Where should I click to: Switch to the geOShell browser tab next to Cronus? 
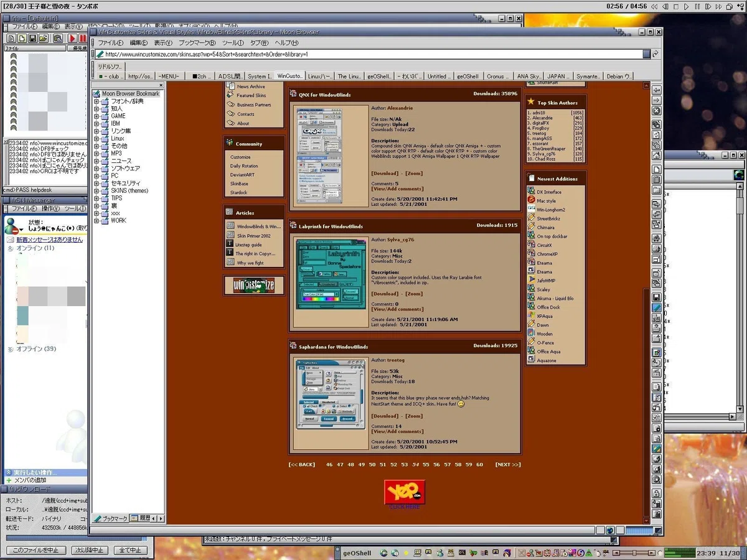pos(467,77)
